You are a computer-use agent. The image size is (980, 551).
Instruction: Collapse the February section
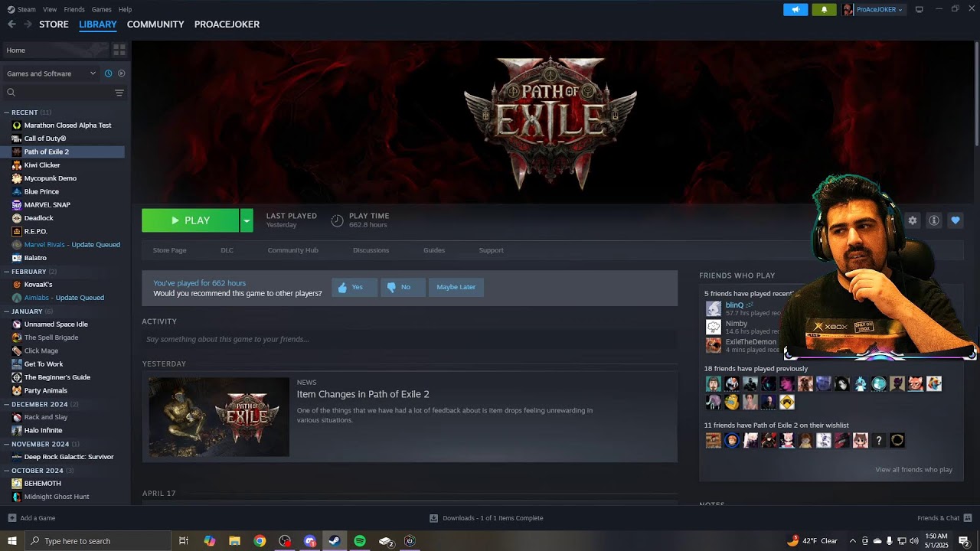tap(8, 272)
